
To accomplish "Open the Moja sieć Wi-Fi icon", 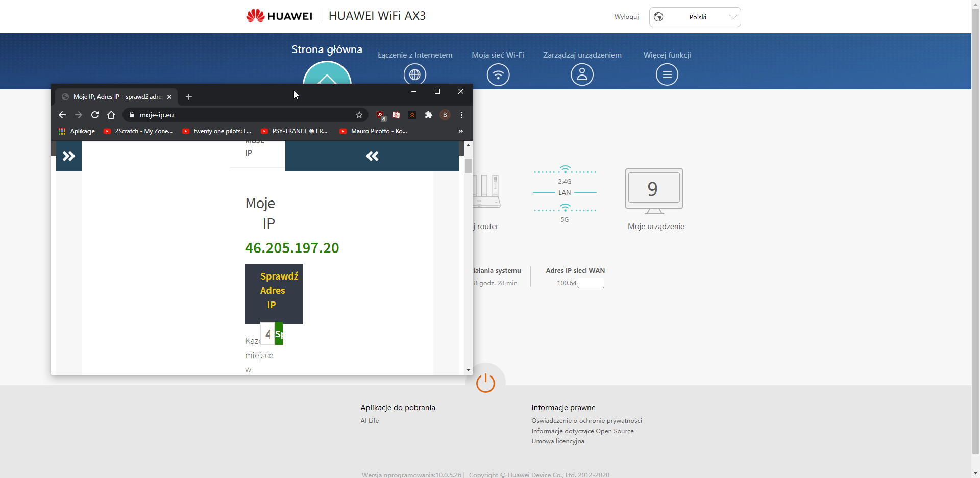I will [498, 74].
